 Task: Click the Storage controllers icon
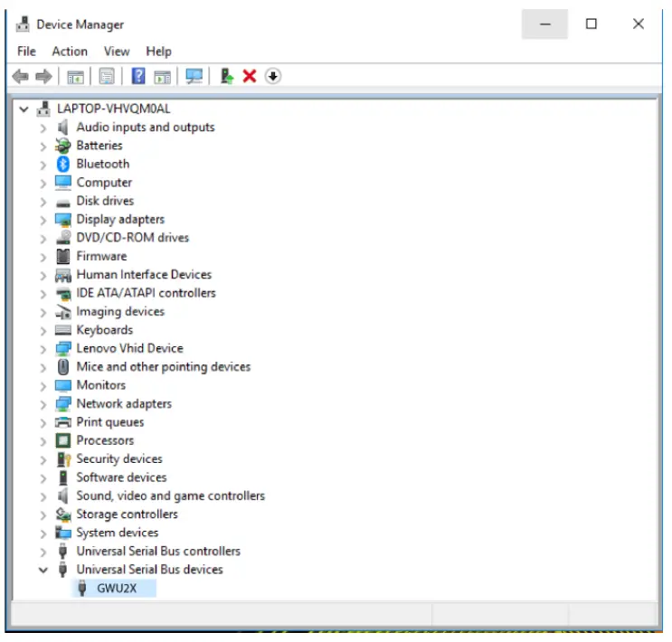pyautogui.click(x=63, y=515)
